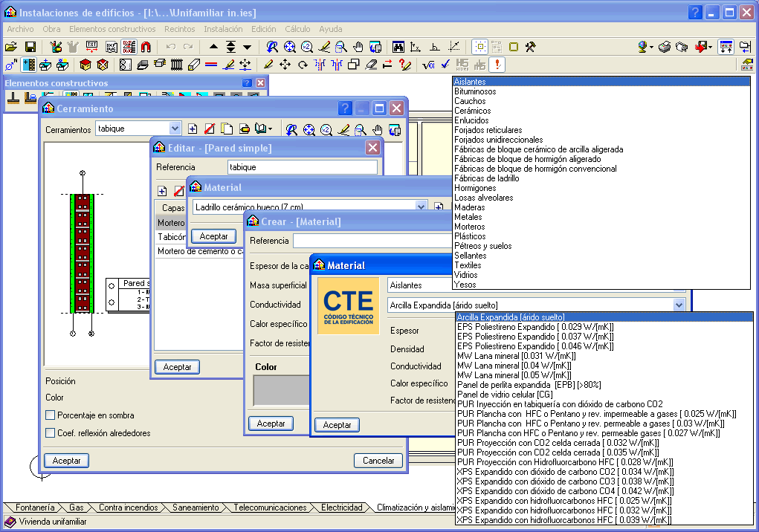
Task: Select Yesos from the category list
Action: [465, 285]
